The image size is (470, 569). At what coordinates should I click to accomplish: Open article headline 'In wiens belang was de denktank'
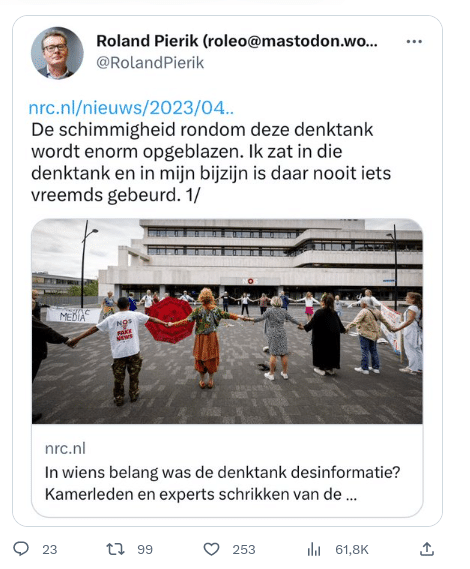[222, 472]
